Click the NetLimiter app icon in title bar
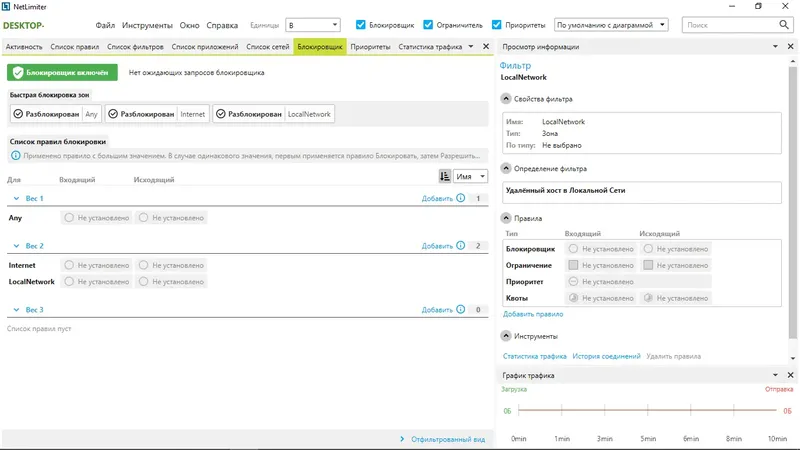Image resolution: width=800 pixels, height=450 pixels. click(6, 6)
